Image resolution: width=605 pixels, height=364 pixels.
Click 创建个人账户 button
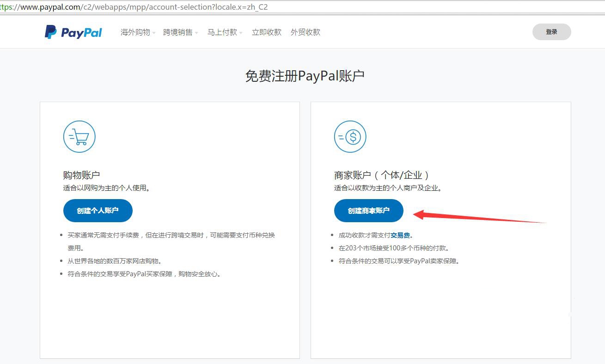(98, 211)
